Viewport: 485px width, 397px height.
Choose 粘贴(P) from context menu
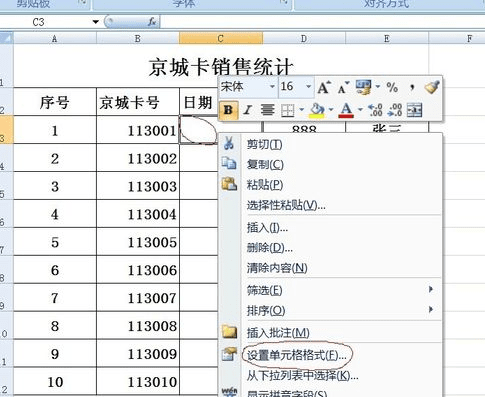pyautogui.click(x=331, y=184)
